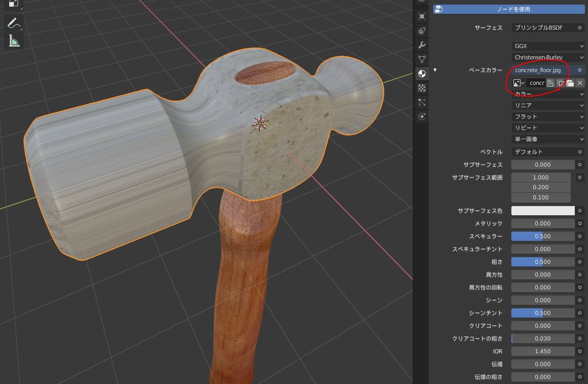Click the socket dot beside サブサーフェス色
Viewport: 588px width, 384px height.
tap(580, 211)
